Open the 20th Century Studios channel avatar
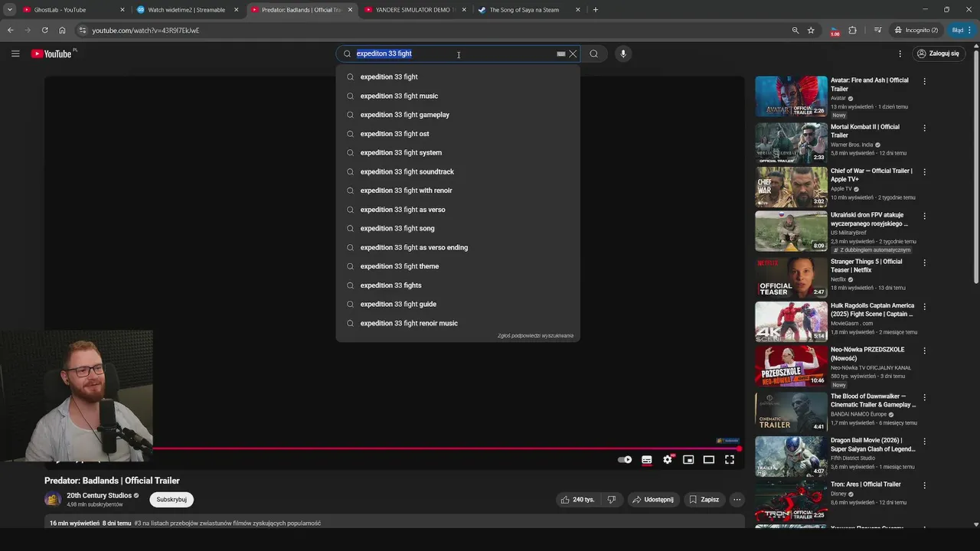The width and height of the screenshot is (980, 551). 53,500
